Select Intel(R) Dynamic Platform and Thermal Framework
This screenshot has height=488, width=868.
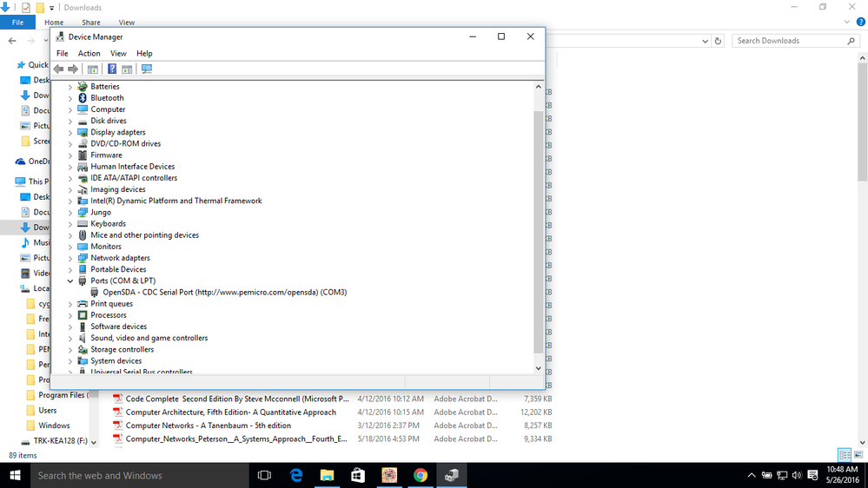tap(176, 201)
